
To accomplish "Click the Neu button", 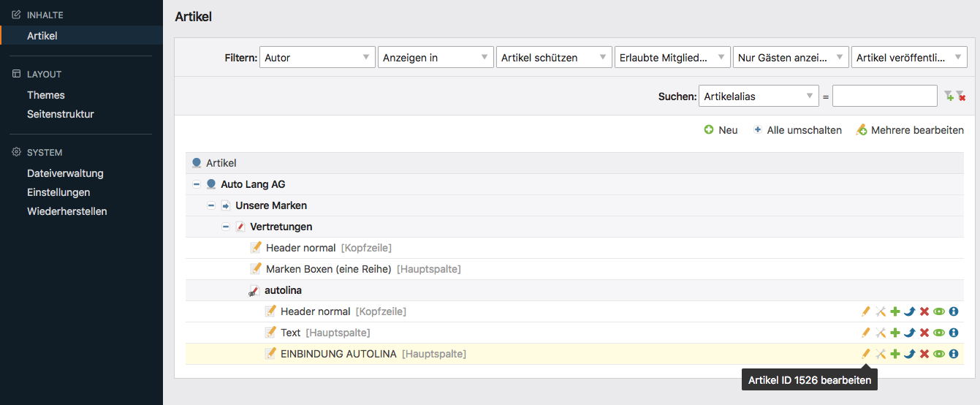I will (x=721, y=130).
